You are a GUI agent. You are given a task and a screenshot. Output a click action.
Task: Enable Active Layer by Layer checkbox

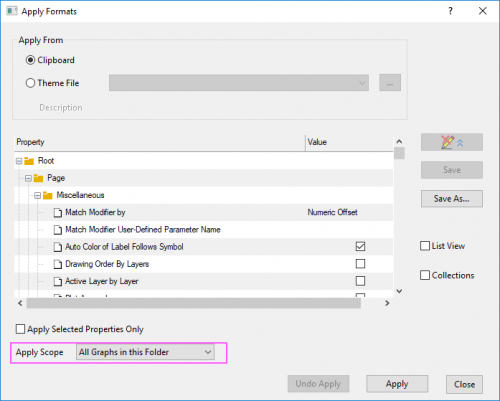(x=360, y=281)
